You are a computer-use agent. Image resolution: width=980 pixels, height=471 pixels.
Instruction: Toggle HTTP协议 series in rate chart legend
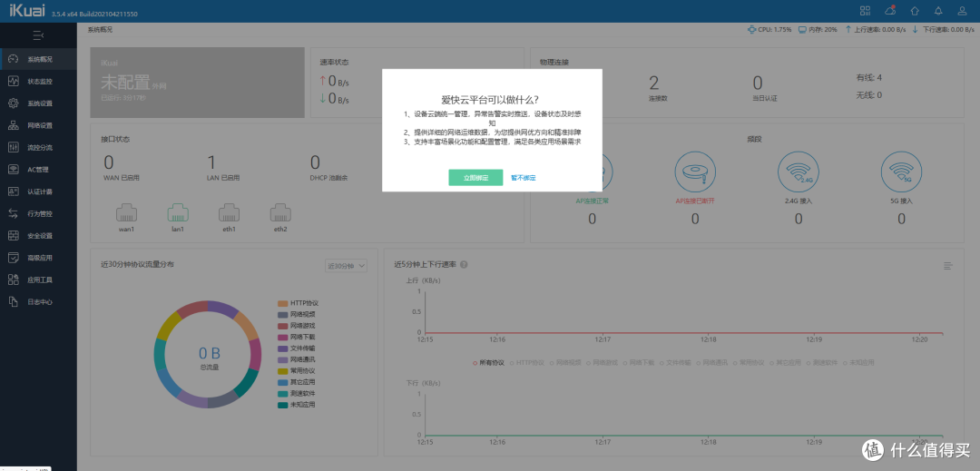pyautogui.click(x=527, y=362)
